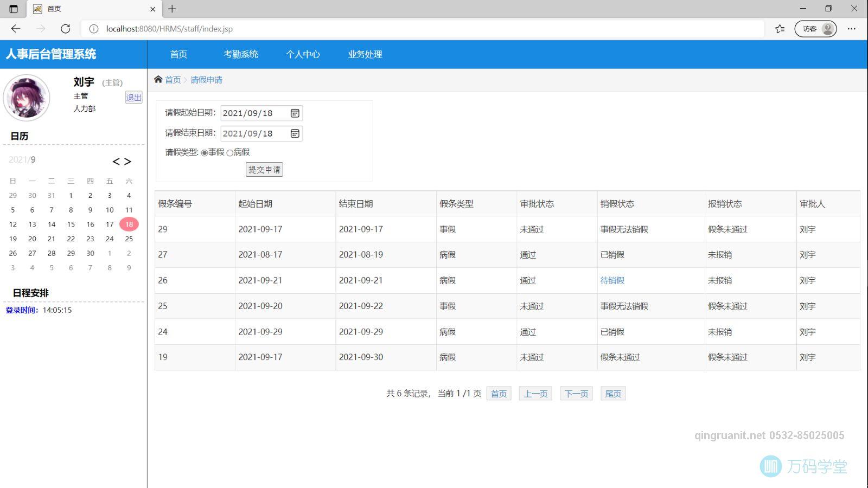Click the home icon in the breadcrumb
868x488 pixels.
(x=157, y=79)
